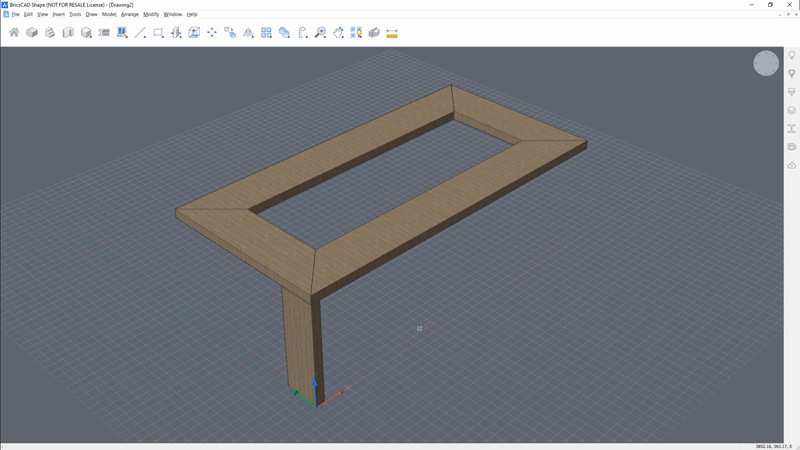Select the Mirror tool icon
Viewport: 800px width, 450px height.
pyautogui.click(x=248, y=33)
